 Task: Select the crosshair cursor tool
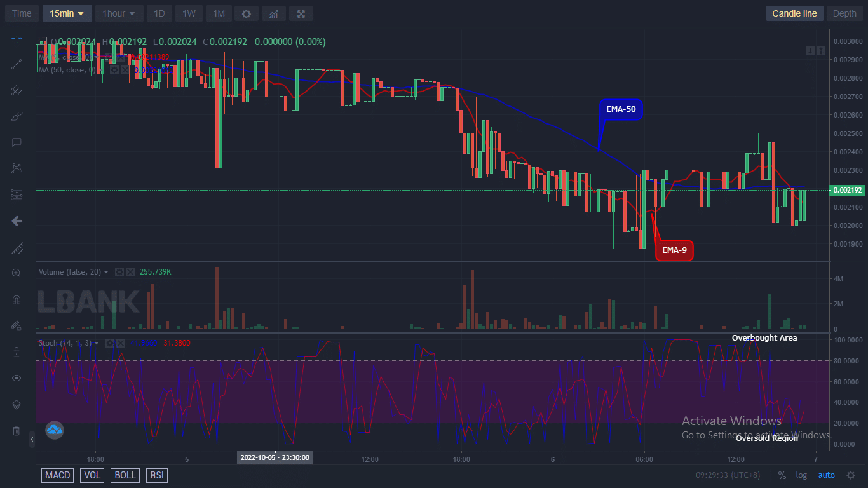(x=17, y=38)
